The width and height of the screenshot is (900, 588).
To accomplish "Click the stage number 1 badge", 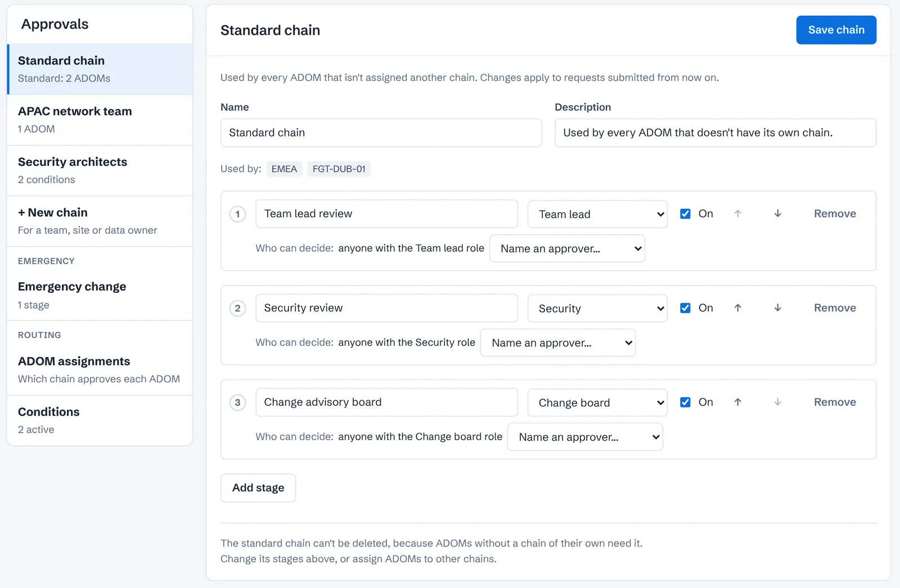I will pos(238,214).
